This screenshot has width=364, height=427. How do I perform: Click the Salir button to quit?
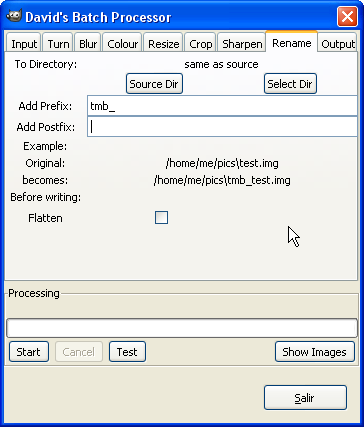pos(305,398)
